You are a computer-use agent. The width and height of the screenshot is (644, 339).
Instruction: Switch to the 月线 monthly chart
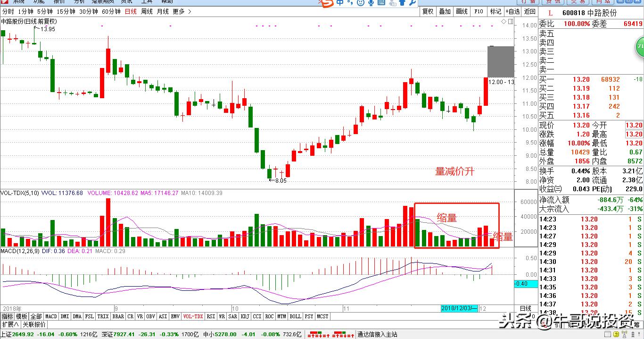163,11
